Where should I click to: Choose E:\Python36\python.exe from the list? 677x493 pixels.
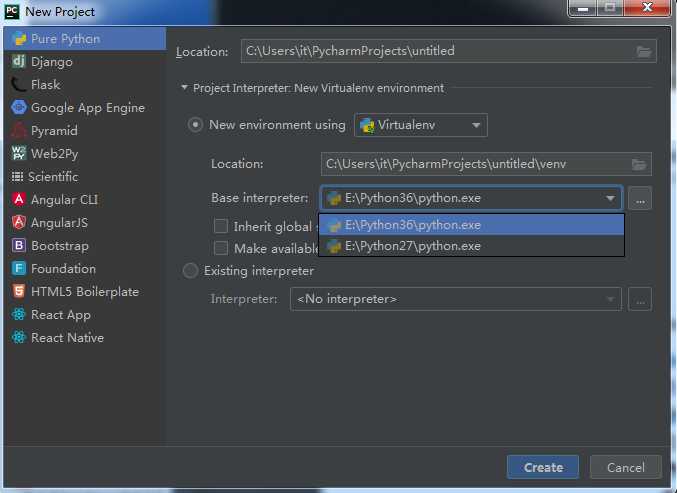[471, 225]
